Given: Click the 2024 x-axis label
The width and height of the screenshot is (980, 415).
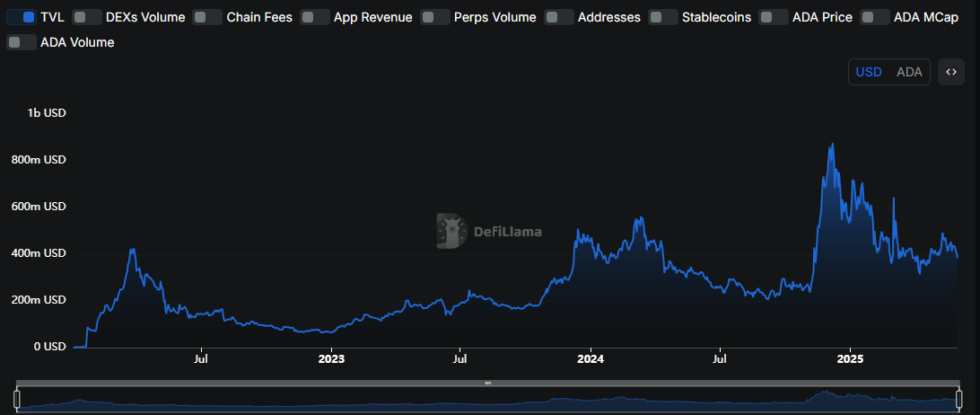Looking at the screenshot, I should pyautogui.click(x=591, y=360).
